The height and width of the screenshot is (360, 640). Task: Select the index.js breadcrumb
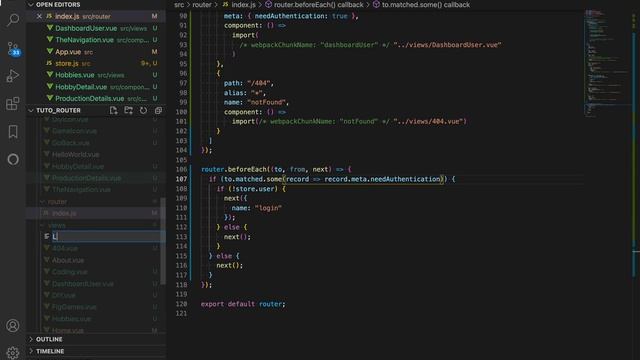[243, 4]
